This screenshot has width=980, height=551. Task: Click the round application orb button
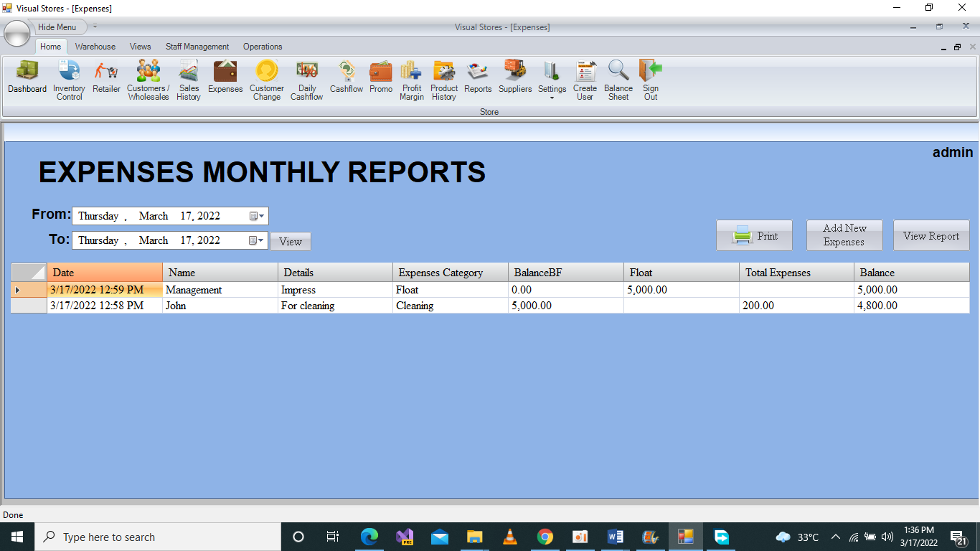pos(17,33)
